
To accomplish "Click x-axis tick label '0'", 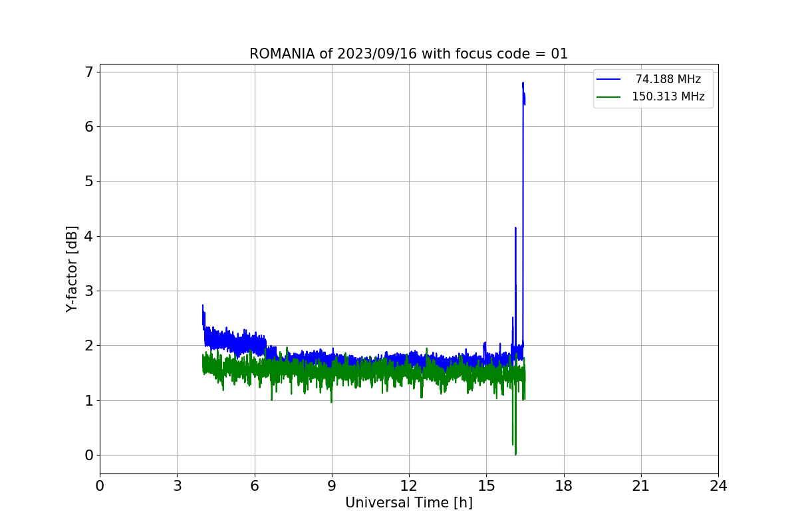I will click(100, 486).
